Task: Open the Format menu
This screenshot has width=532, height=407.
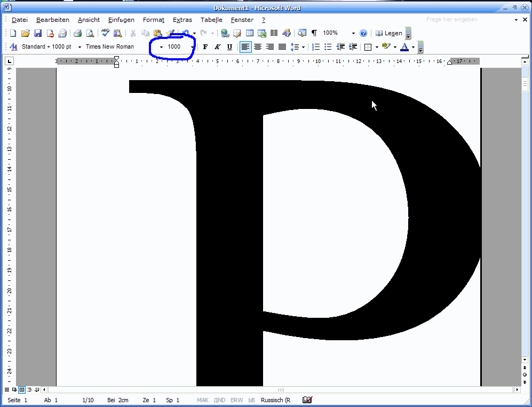Action: [153, 20]
